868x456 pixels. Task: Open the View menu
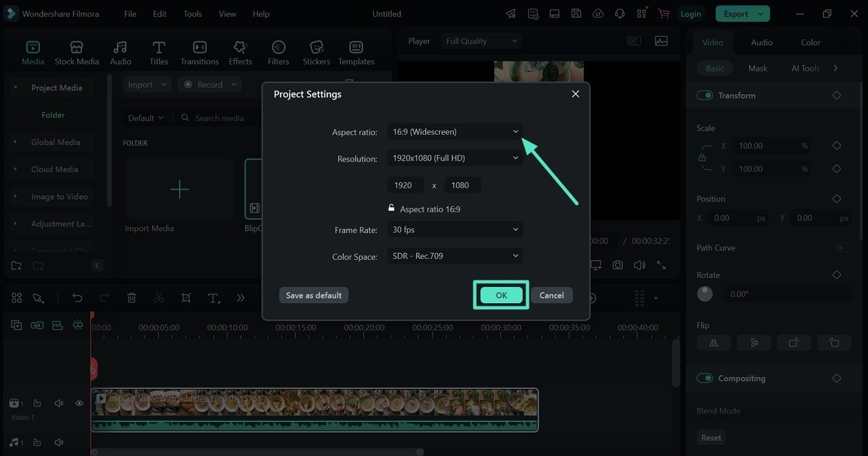(x=227, y=13)
